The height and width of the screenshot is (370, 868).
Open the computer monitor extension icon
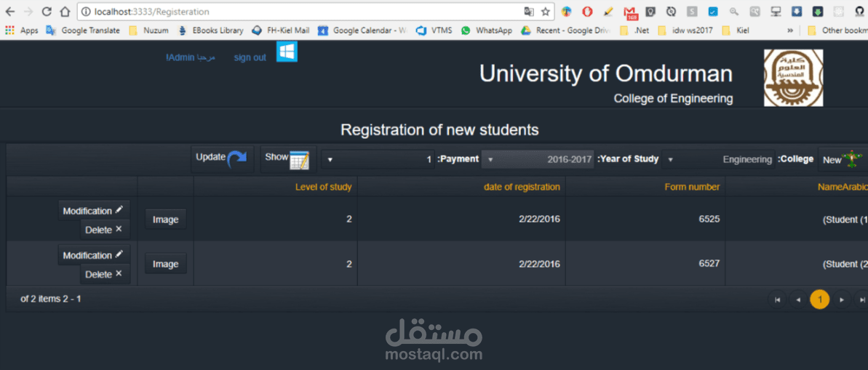click(776, 11)
